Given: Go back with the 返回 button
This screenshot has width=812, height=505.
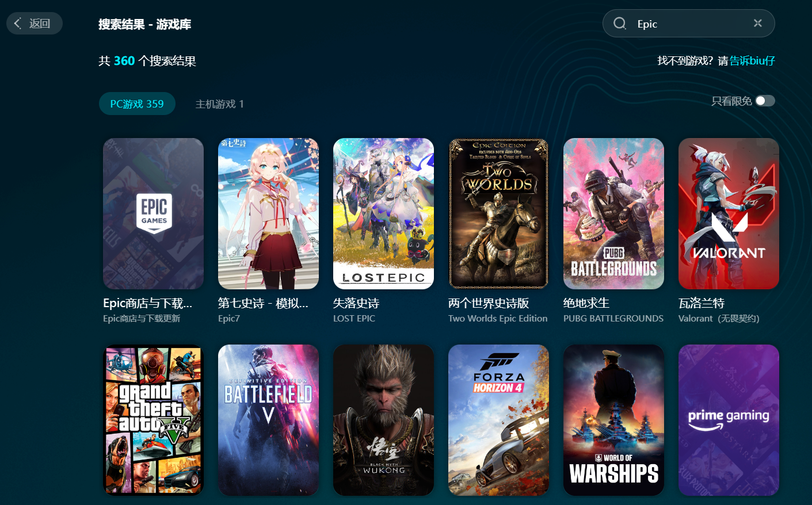Looking at the screenshot, I should point(34,23).
